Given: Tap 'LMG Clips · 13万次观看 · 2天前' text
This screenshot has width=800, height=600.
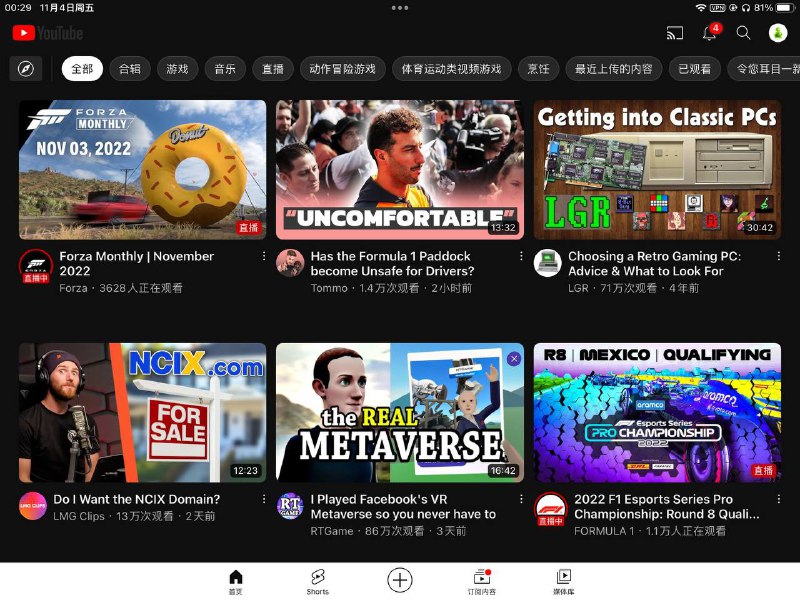Looking at the screenshot, I should point(134,516).
